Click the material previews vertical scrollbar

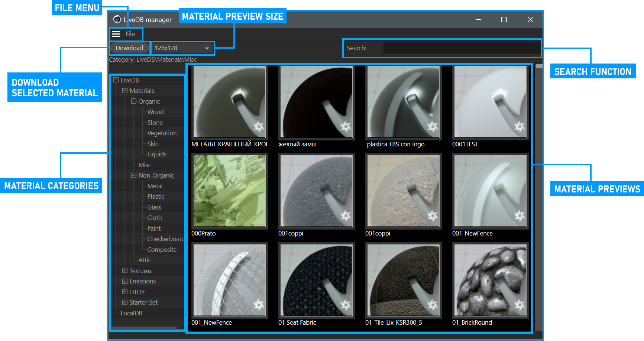(x=539, y=186)
